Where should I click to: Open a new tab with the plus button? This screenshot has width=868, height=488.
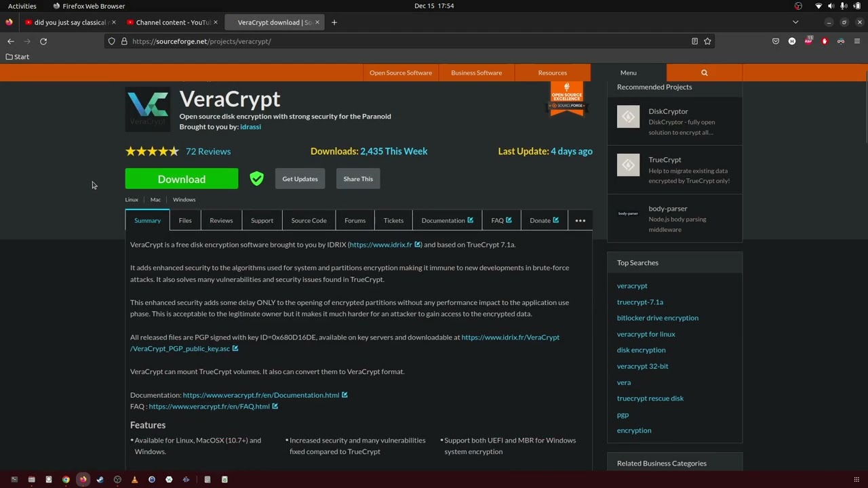tap(334, 22)
